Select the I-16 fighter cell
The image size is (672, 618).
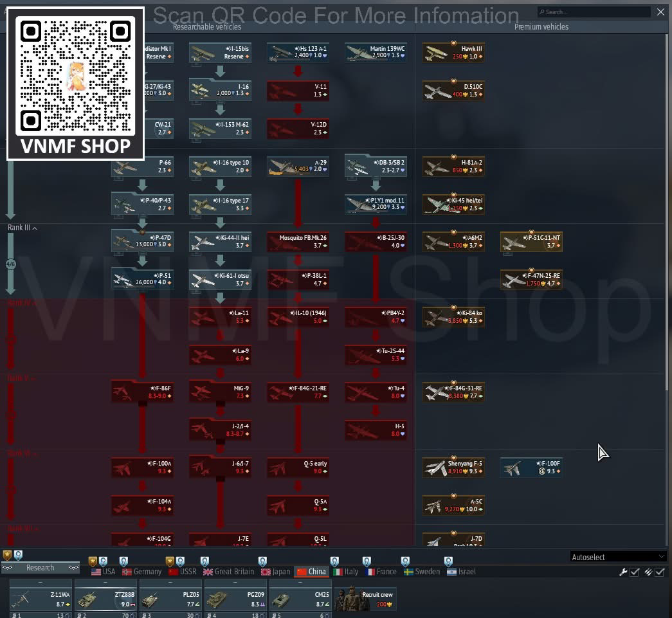221,91
